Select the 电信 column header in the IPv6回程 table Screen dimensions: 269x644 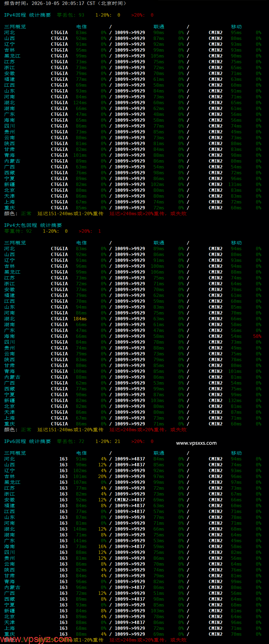[81, 453]
